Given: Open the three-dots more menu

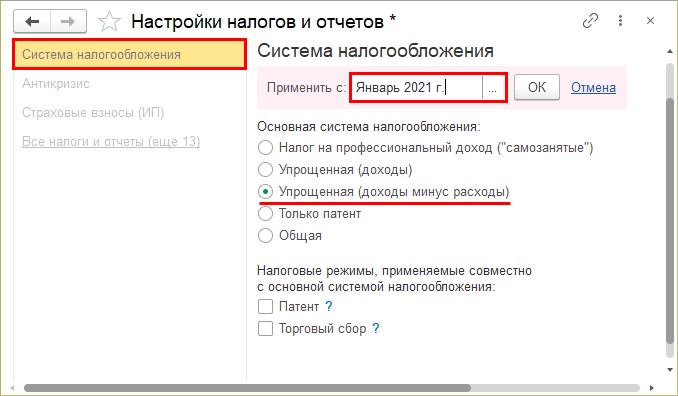Looking at the screenshot, I should pyautogui.click(x=620, y=20).
